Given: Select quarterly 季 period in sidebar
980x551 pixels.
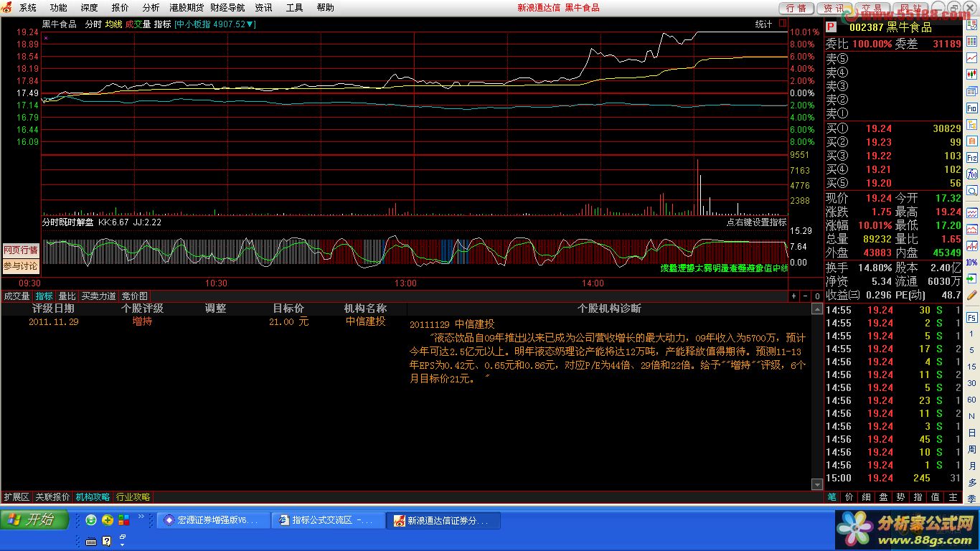Looking at the screenshot, I should pos(971,499).
